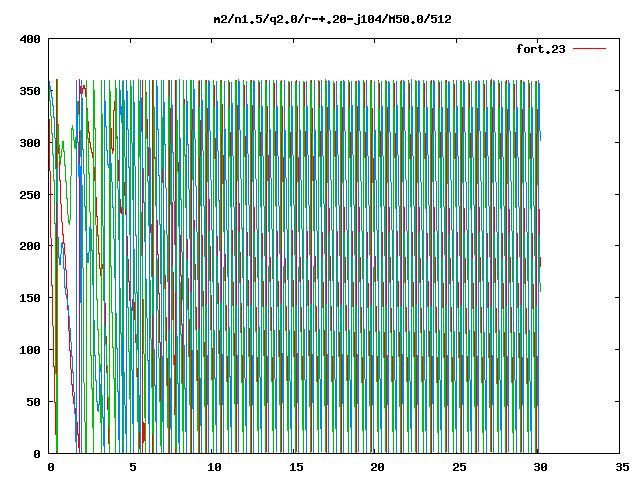Click the y-axis label 400
The image size is (640, 480).
pos(30,39)
